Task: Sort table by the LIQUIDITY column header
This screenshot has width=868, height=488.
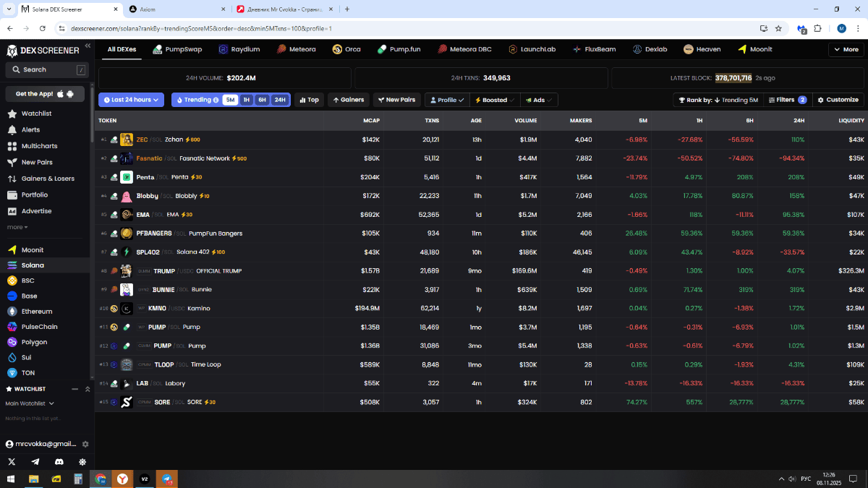Action: (x=851, y=120)
